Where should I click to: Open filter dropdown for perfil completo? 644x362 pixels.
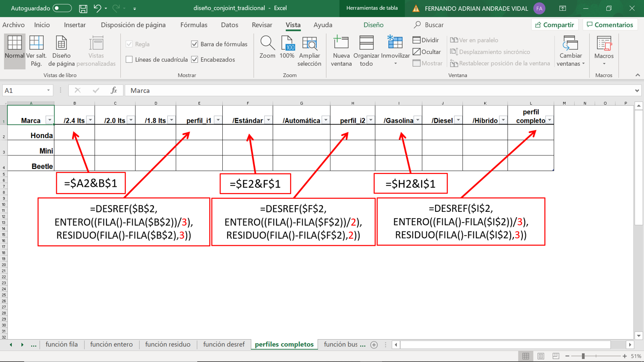[x=550, y=120]
